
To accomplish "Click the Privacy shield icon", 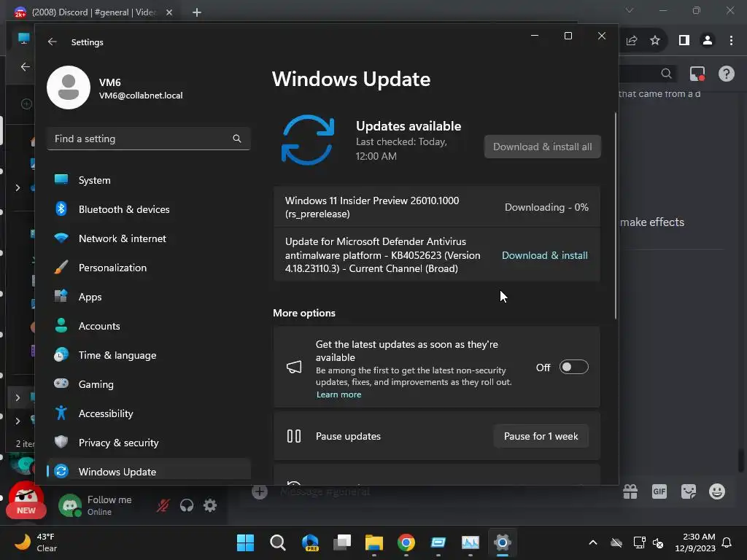I will pyautogui.click(x=61, y=442).
